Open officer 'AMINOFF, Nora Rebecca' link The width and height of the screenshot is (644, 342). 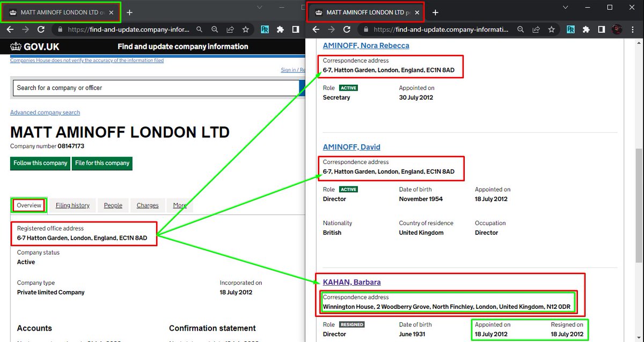coord(366,46)
